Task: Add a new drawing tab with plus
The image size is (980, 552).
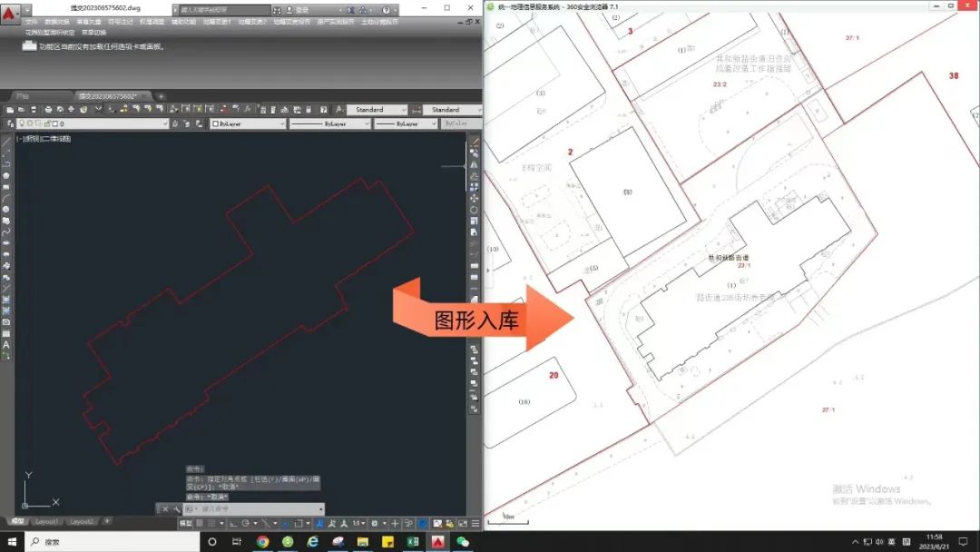Action: [x=161, y=96]
